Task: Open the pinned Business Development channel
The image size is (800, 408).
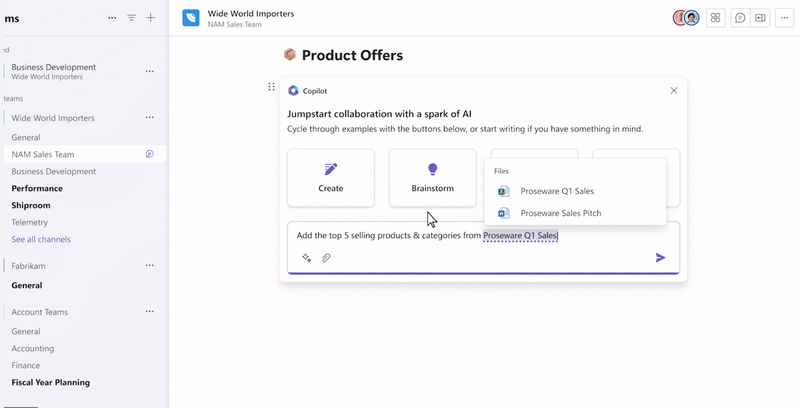Action: coord(54,71)
